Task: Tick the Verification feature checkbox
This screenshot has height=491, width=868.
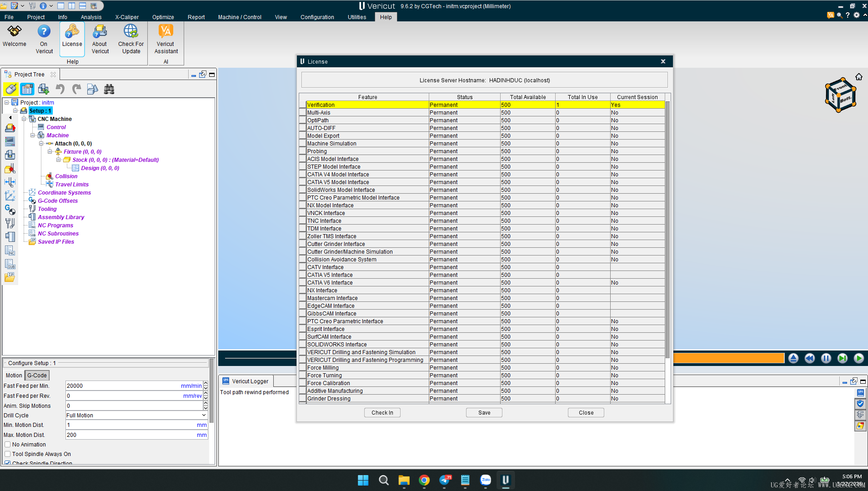Action: pyautogui.click(x=303, y=105)
